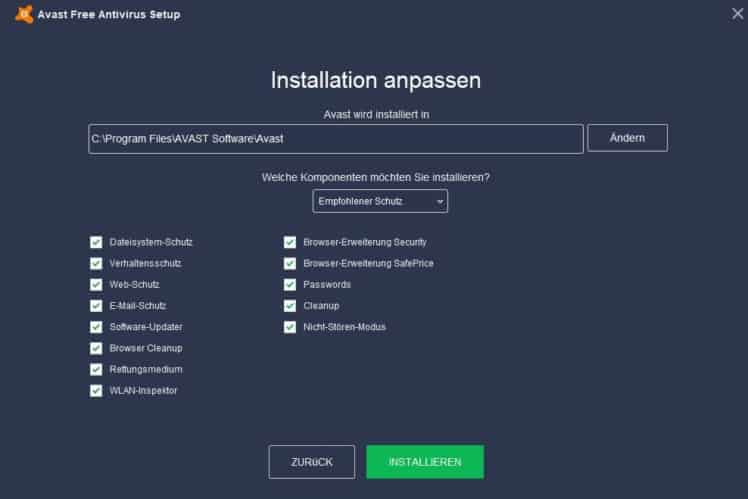This screenshot has width=748, height=499.
Task: Deselect Browser Cleanup component
Action: 96,348
